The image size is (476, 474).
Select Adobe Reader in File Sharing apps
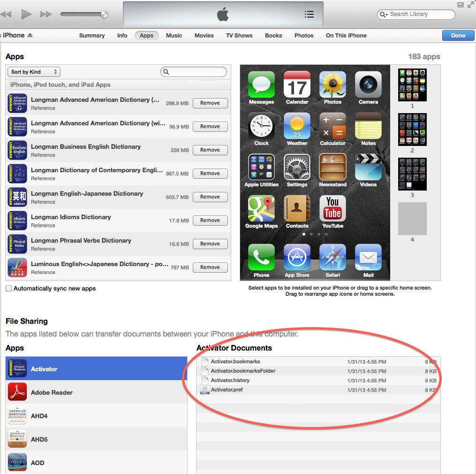coord(96,392)
